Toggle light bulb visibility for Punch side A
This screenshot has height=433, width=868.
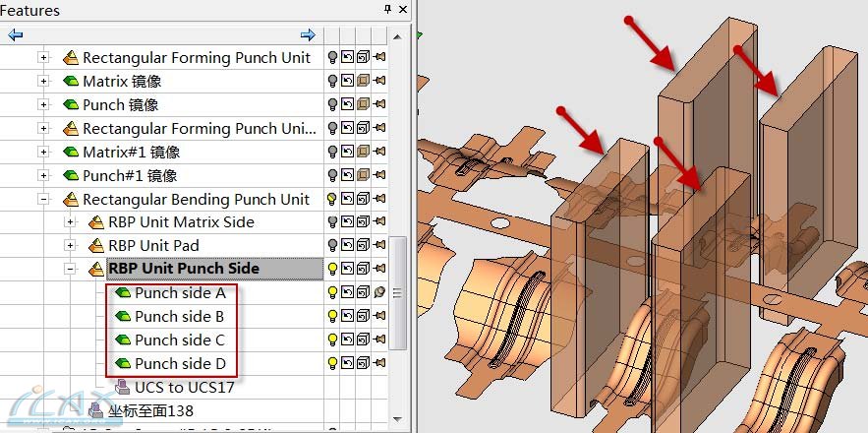click(x=332, y=292)
